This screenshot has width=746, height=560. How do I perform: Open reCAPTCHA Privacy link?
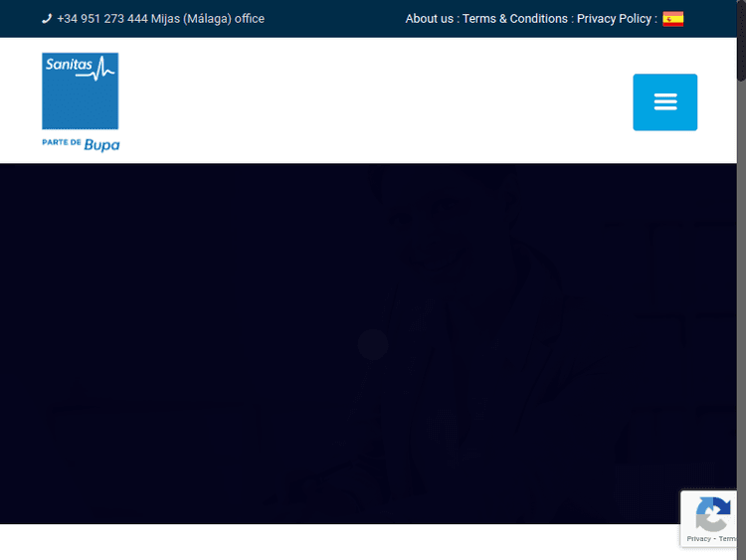click(698, 539)
